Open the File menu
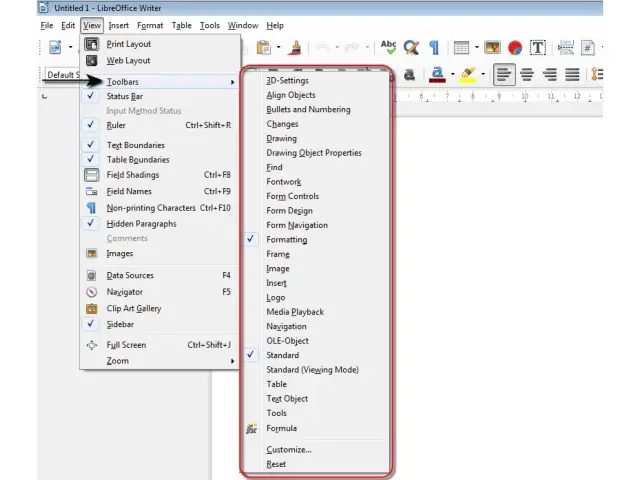This screenshot has width=640, height=480. pyautogui.click(x=47, y=25)
